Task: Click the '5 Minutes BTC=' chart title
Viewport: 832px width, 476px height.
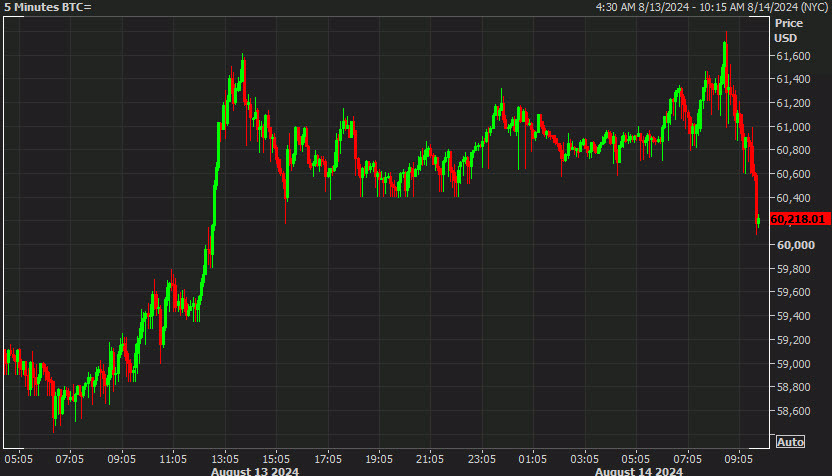Action: [48, 7]
